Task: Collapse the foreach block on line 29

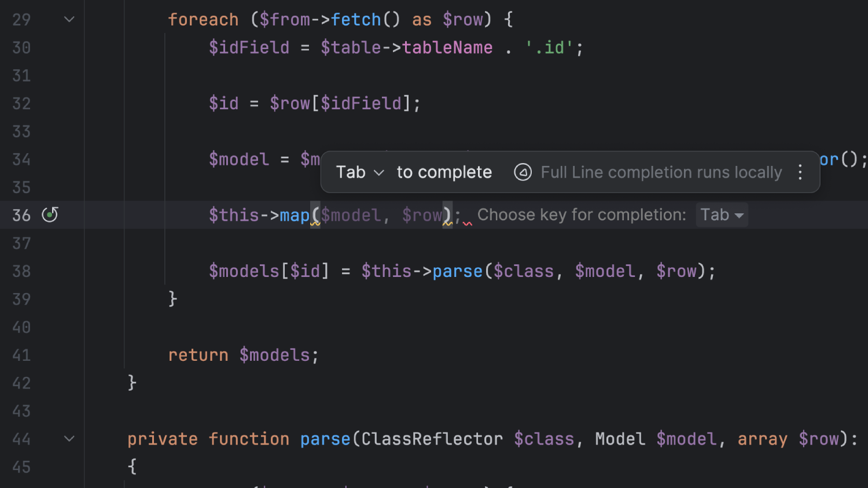Action: [x=69, y=20]
